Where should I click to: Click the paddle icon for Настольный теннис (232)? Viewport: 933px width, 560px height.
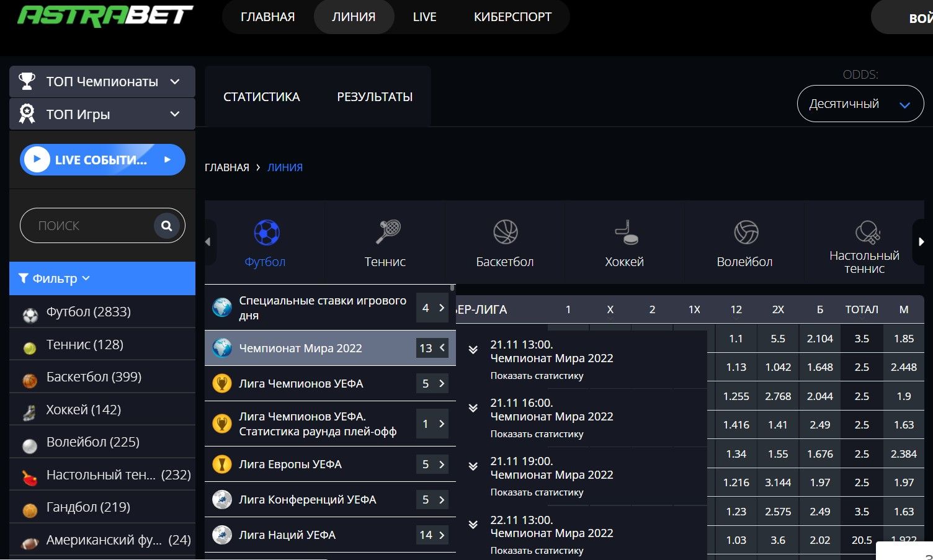(30, 478)
